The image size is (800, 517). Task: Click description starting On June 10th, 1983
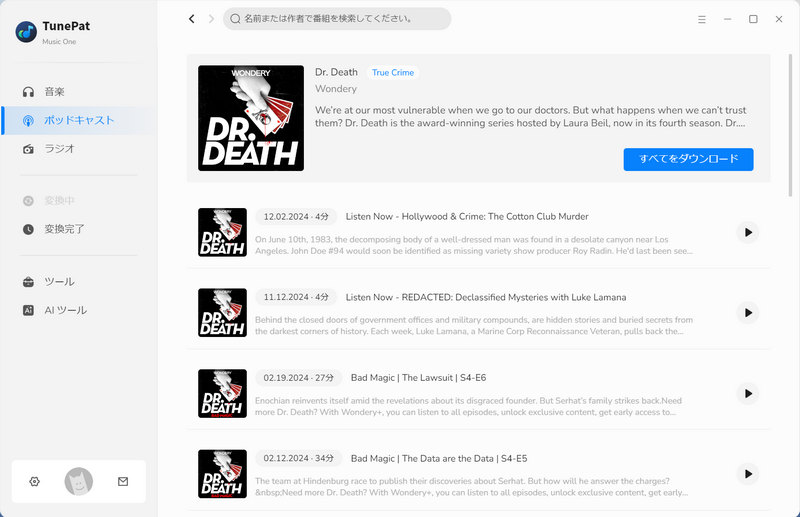[474, 245]
